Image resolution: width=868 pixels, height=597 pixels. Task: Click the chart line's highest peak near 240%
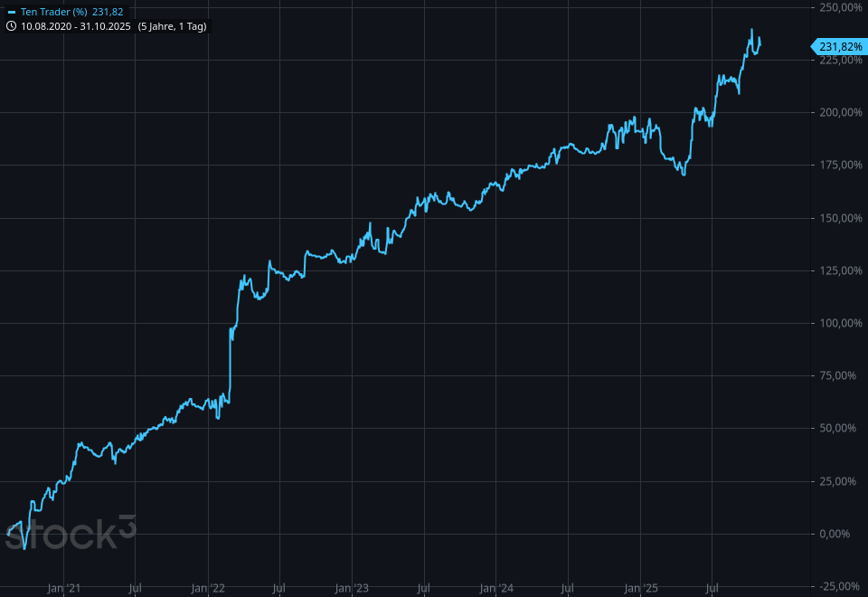coord(751,30)
